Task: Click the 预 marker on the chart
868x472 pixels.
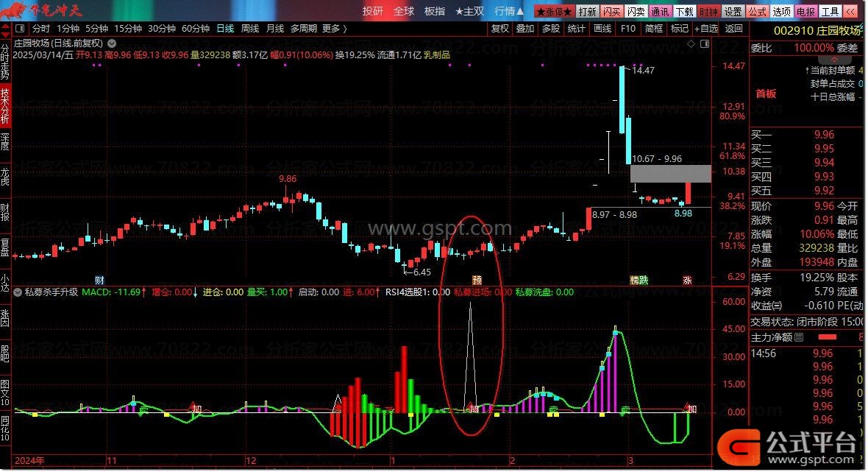Action: (477, 281)
